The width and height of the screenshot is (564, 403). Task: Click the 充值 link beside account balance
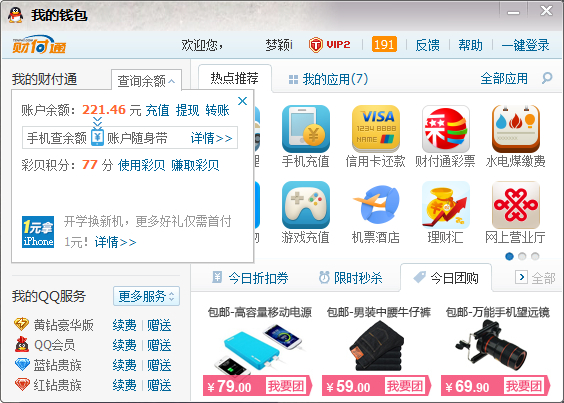157,110
